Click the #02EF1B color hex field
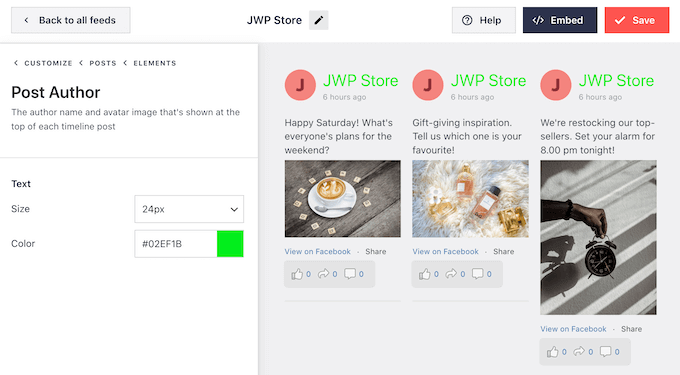The image size is (680, 375). 176,244
